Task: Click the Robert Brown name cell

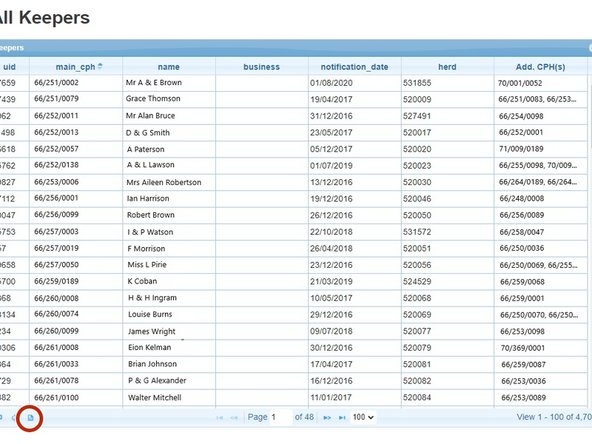Action: tap(169, 215)
